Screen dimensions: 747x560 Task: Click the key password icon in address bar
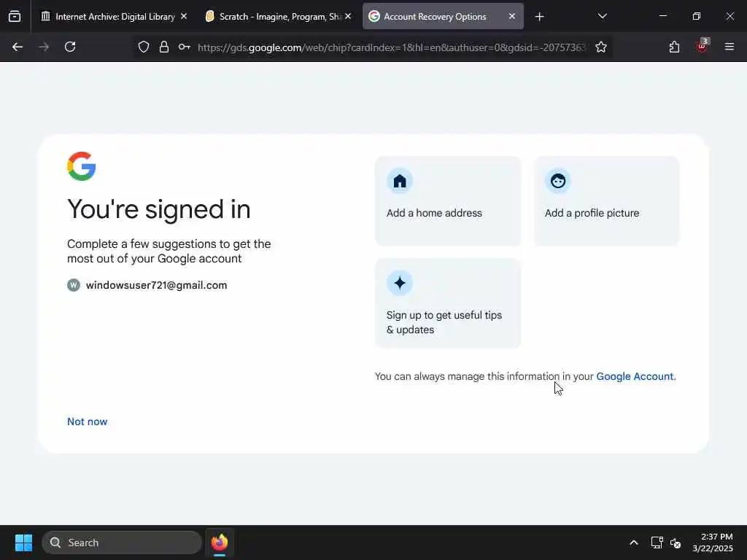click(x=185, y=47)
